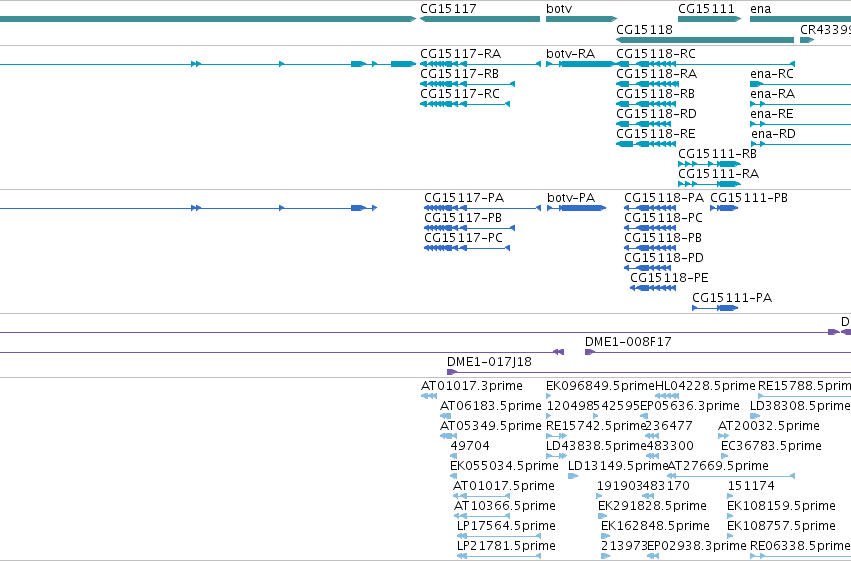The height and width of the screenshot is (561, 851).
Task: Select the CG15118 gene bar
Action: click(x=705, y=40)
